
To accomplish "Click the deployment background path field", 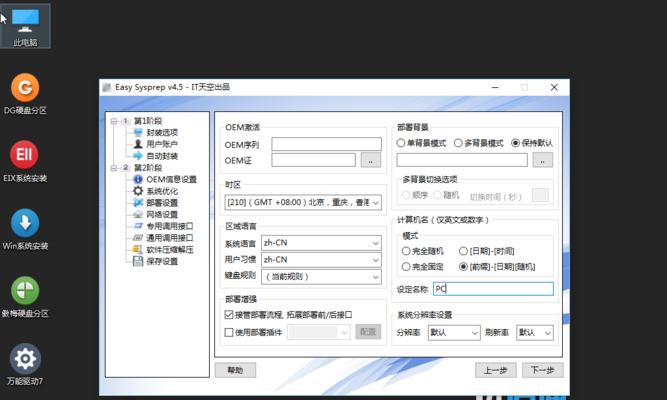I will pyautogui.click(x=462, y=160).
